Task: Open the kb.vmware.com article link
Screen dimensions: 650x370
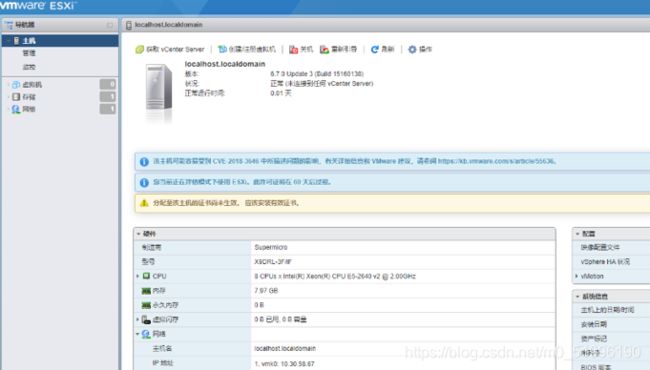Action: pos(496,161)
